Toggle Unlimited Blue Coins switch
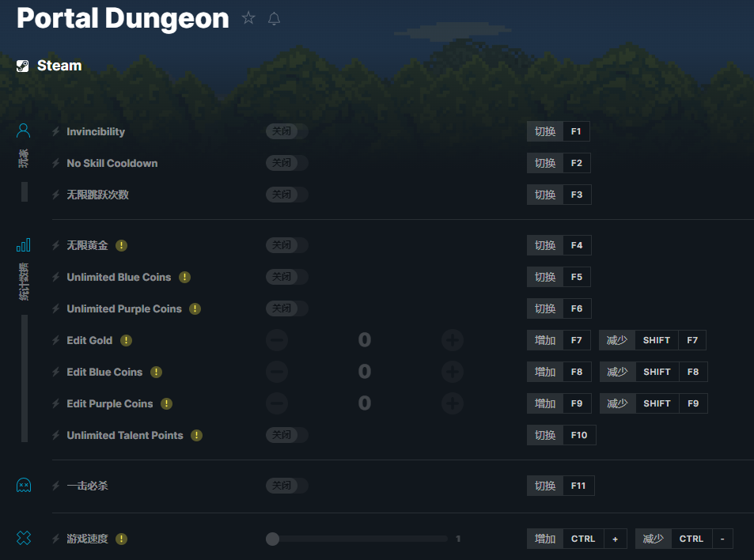Image resolution: width=754 pixels, height=560 pixels. pos(287,277)
